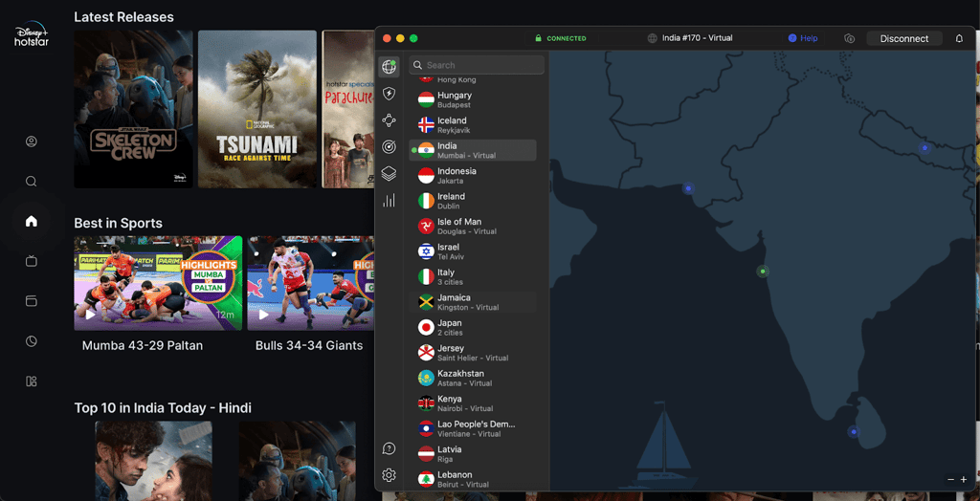Select Ireland Dublin server
This screenshot has width=980, height=501.
(x=473, y=201)
